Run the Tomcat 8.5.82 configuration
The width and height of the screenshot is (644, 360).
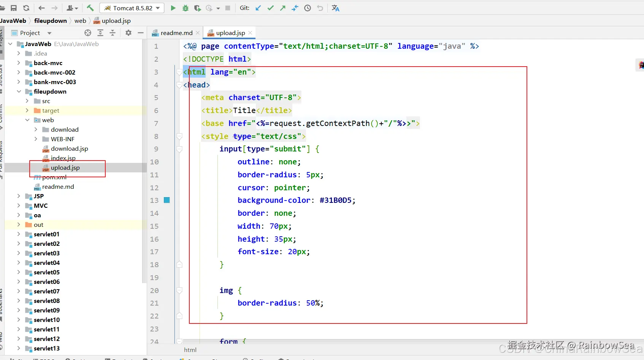(173, 8)
